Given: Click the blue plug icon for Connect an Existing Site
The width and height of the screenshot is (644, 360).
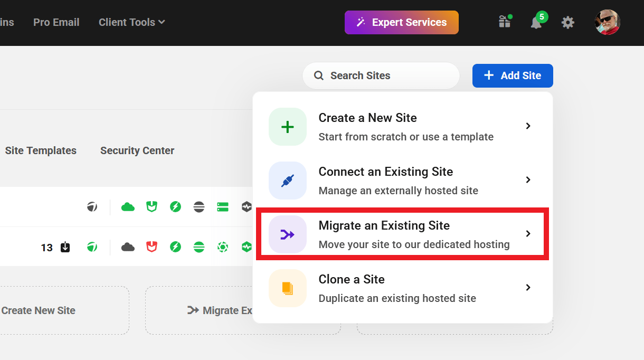Looking at the screenshot, I should tap(287, 181).
